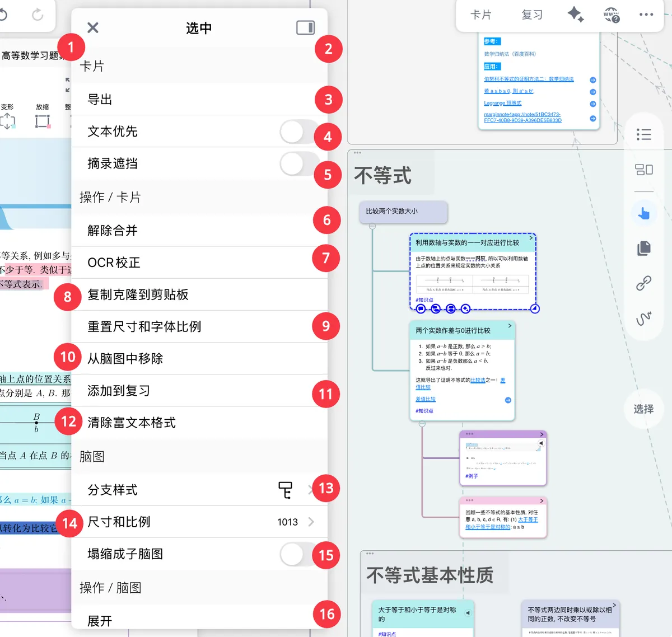Screen dimensions: 672x637
Task: Open the Lagrange 恒等式 link
Action: coord(502,103)
